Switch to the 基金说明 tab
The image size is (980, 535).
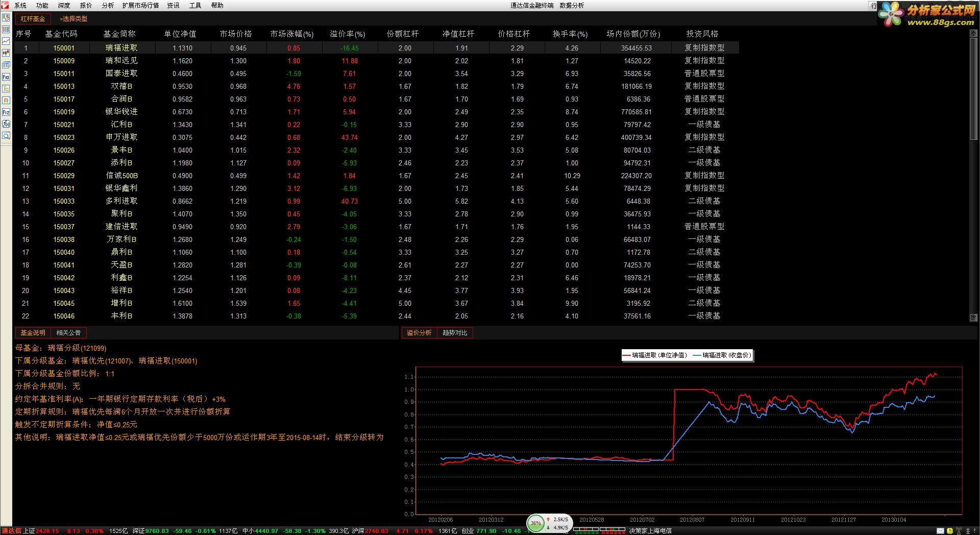(33, 333)
